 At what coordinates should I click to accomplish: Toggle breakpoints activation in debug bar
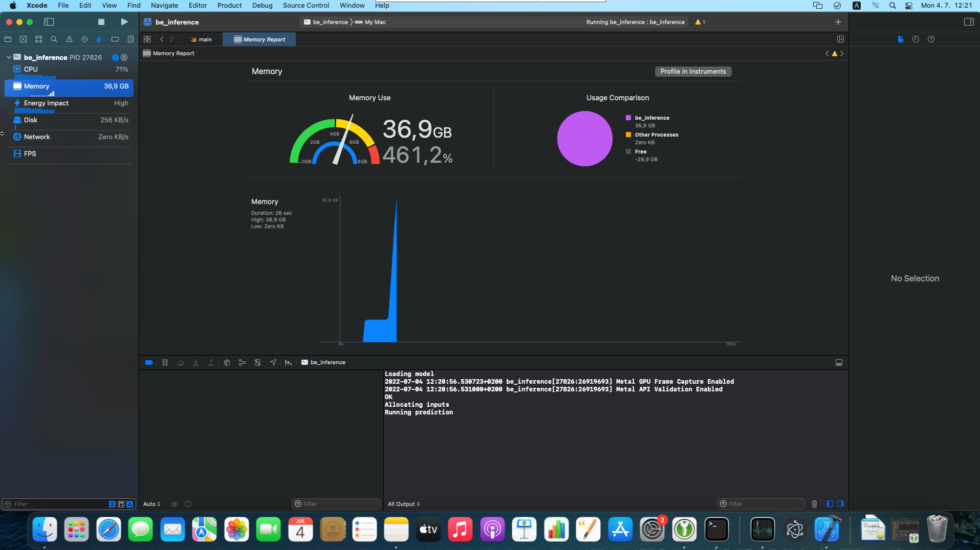149,362
